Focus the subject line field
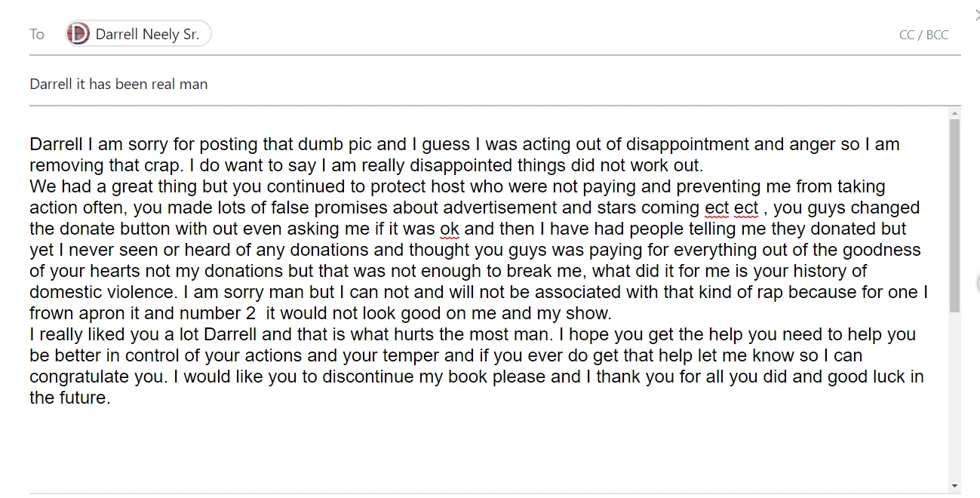This screenshot has height=498, width=980. (495, 84)
